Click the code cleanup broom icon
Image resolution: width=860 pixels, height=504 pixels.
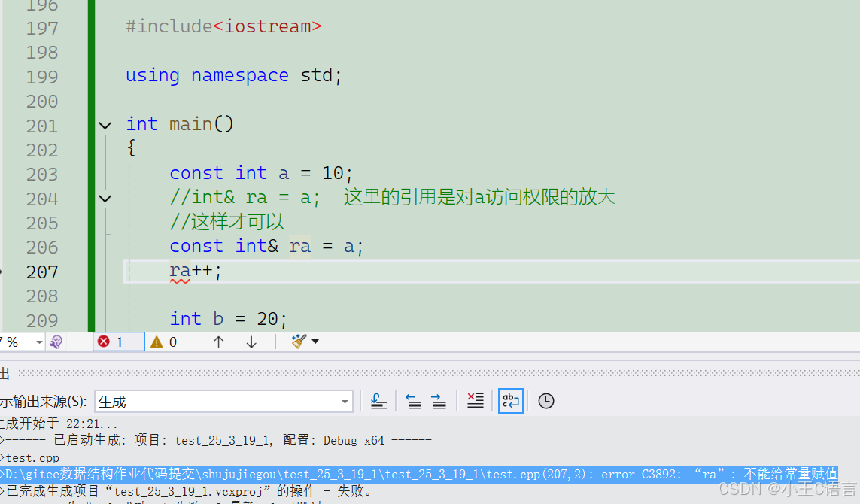pos(299,341)
